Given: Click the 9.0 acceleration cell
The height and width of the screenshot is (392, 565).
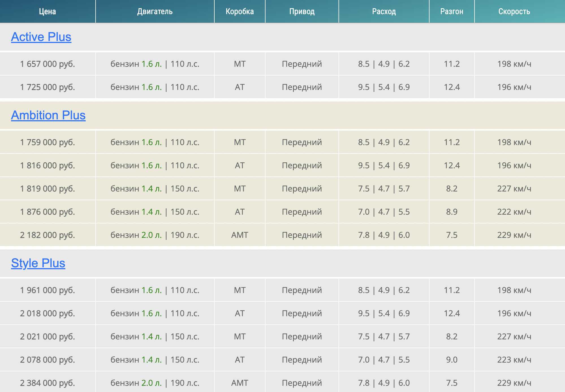Looking at the screenshot, I should pyautogui.click(x=452, y=360).
